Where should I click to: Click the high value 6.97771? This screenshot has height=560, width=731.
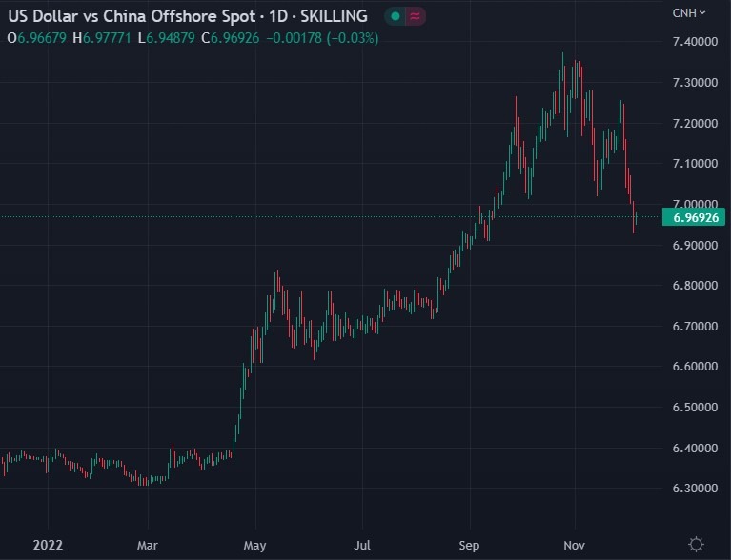[107, 38]
